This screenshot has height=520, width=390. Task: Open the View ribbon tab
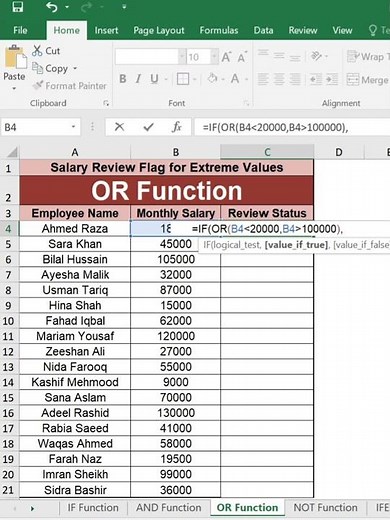(x=342, y=30)
